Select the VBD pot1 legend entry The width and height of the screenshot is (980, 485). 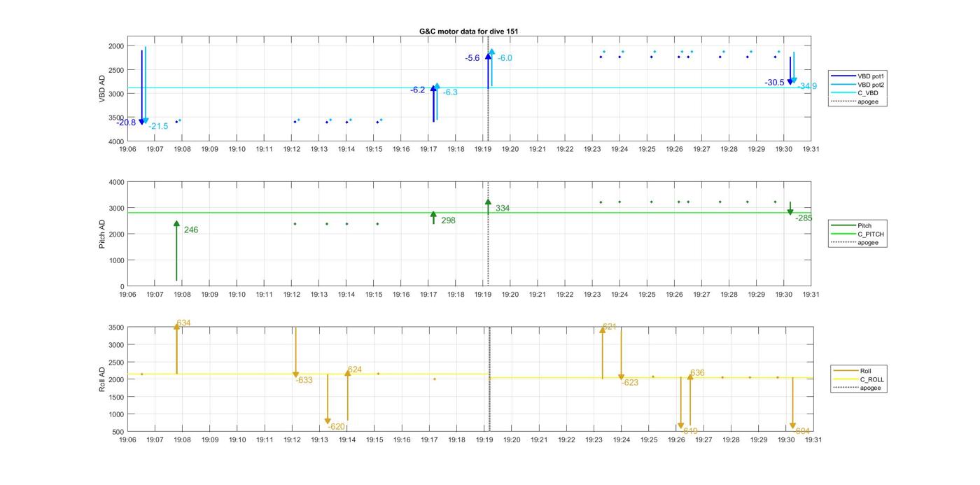(x=857, y=76)
